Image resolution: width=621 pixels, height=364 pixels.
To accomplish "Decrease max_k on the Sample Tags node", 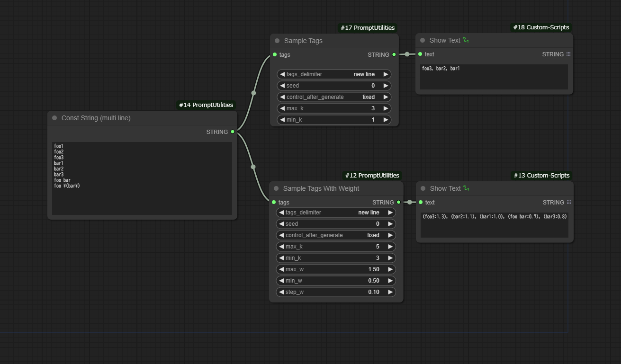I will (x=282, y=108).
